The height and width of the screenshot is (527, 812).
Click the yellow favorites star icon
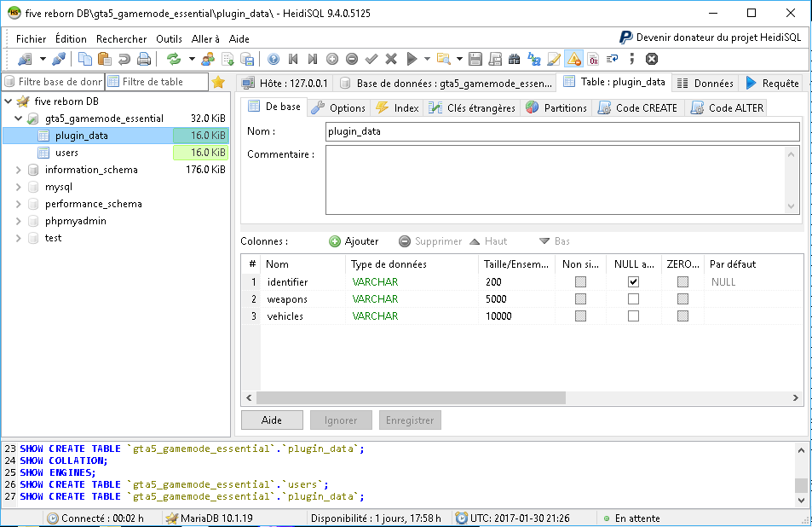[218, 82]
